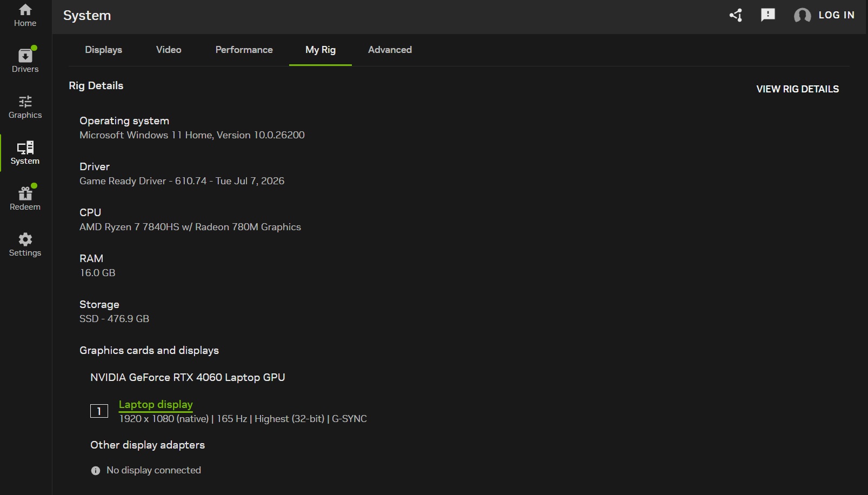The width and height of the screenshot is (868, 495).
Task: Click the share icon in header
Action: [x=736, y=15]
